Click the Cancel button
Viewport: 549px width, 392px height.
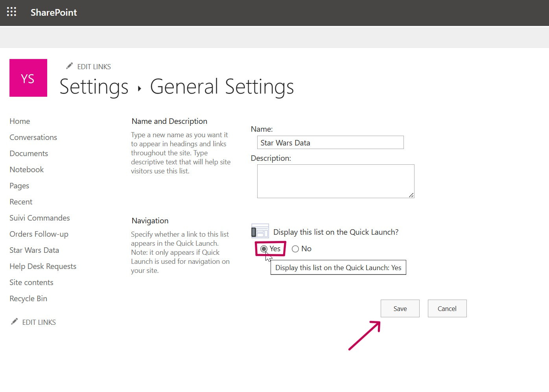pyautogui.click(x=447, y=309)
